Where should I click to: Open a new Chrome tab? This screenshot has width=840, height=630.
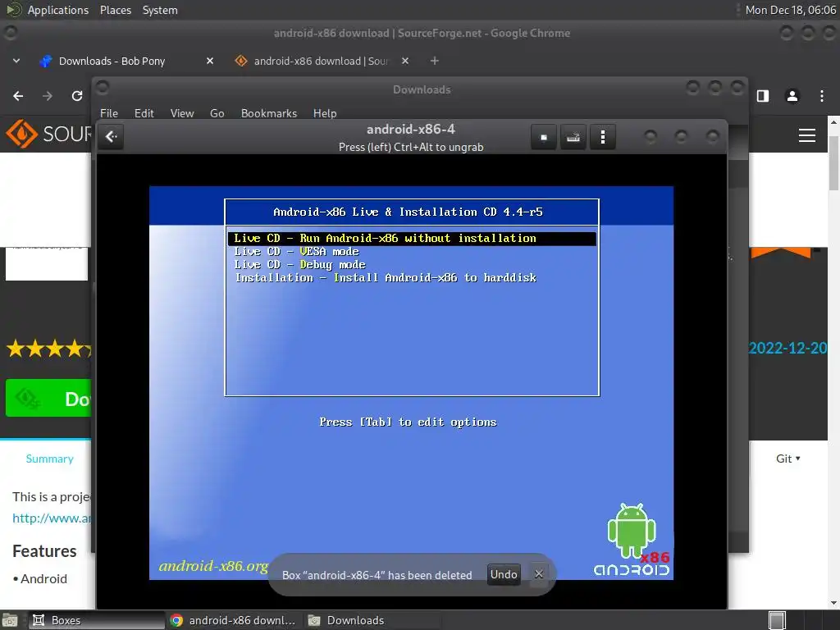click(435, 61)
